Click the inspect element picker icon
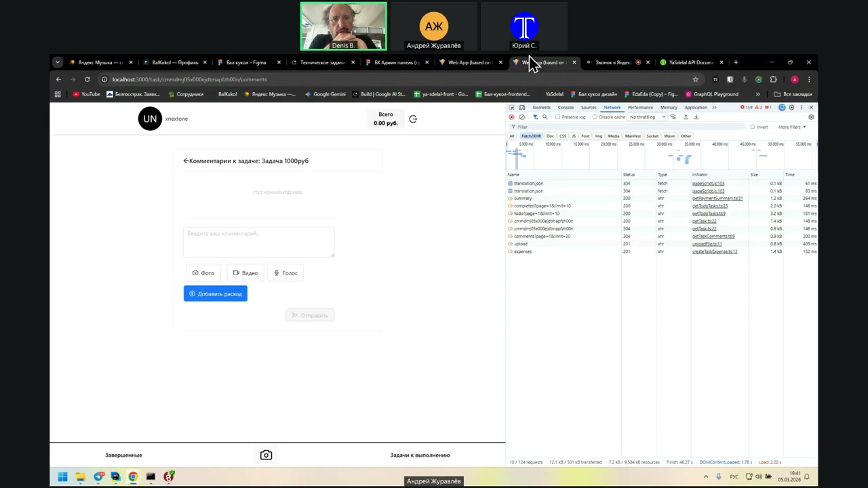This screenshot has width=868, height=488. pos(512,108)
